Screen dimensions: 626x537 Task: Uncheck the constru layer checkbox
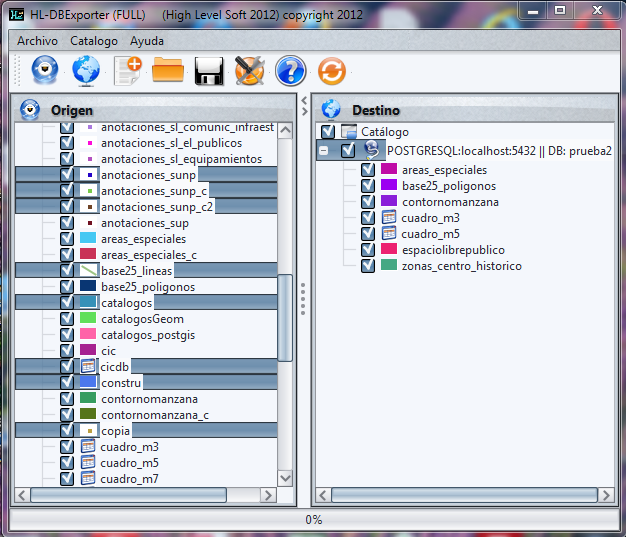coord(67,382)
